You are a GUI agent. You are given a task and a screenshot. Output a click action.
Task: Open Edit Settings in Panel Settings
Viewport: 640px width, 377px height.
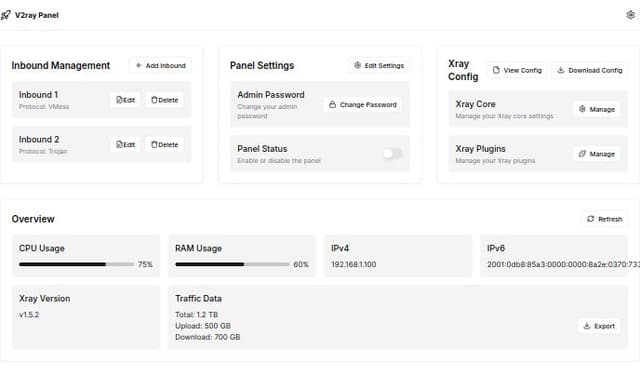379,65
